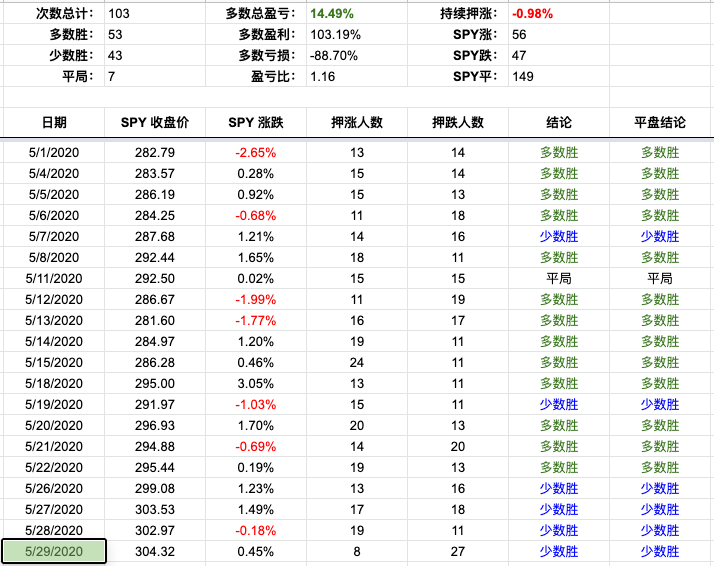Select the SPY 涨跌 header cell
Screen dimensions: 714x566
tap(256, 122)
